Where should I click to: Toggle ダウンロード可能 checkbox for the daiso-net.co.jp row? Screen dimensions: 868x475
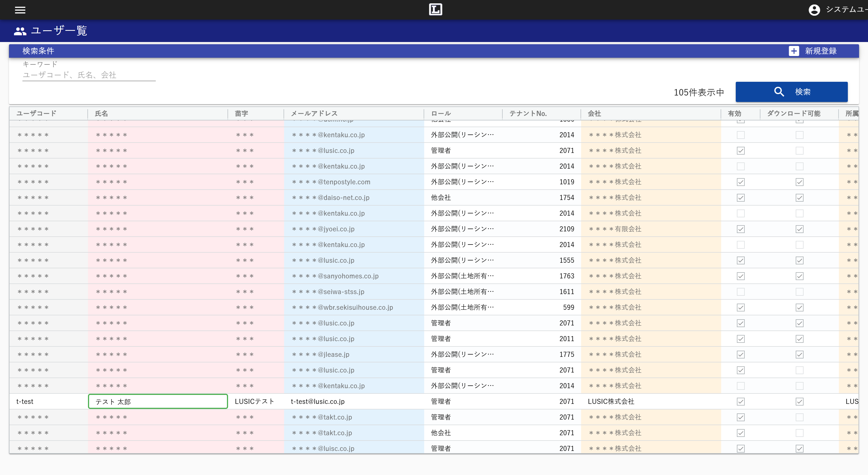point(799,198)
